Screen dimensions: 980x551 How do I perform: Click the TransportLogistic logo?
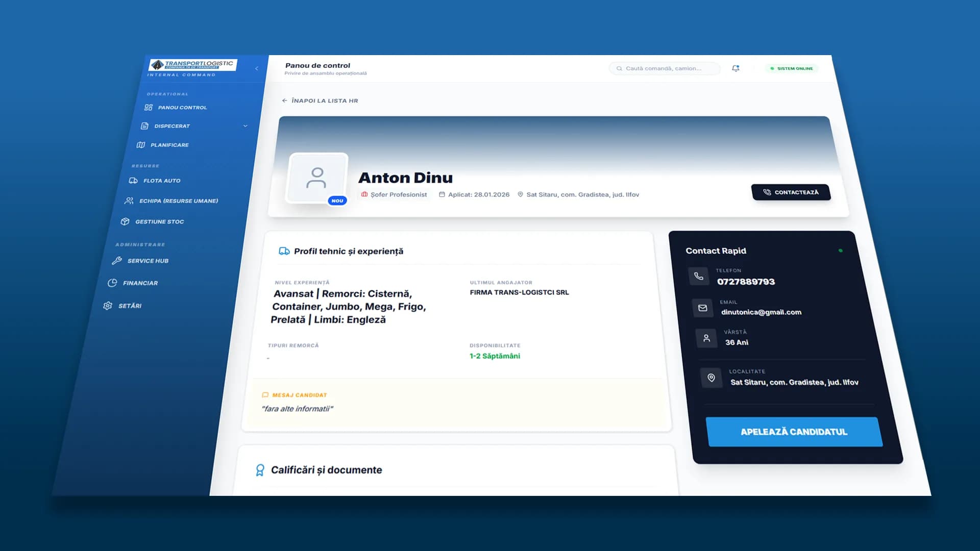pyautogui.click(x=192, y=65)
